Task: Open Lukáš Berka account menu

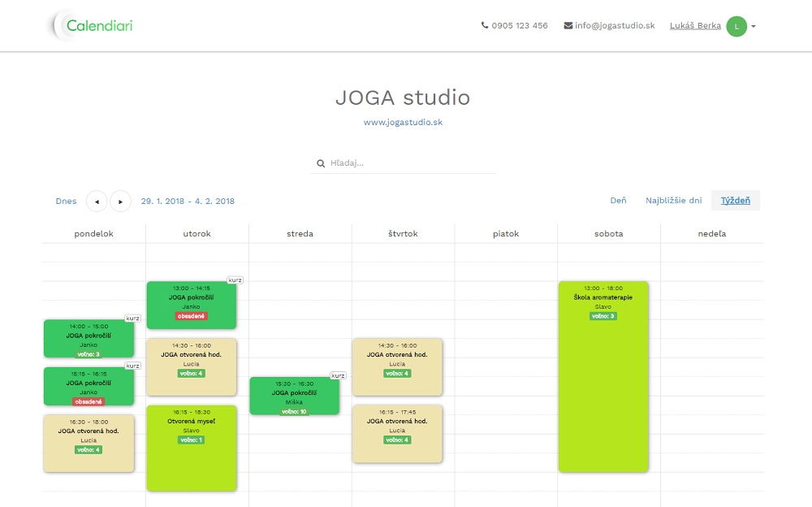Action: (x=694, y=26)
